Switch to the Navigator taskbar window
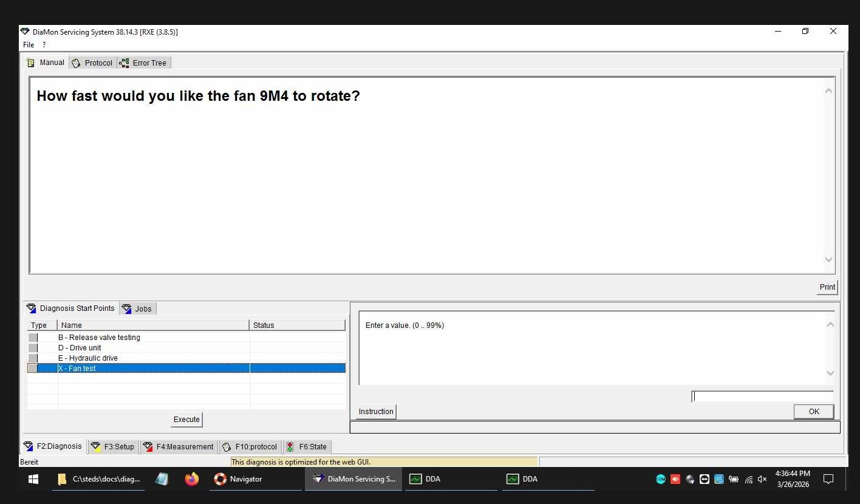This screenshot has width=860, height=504. [x=255, y=479]
